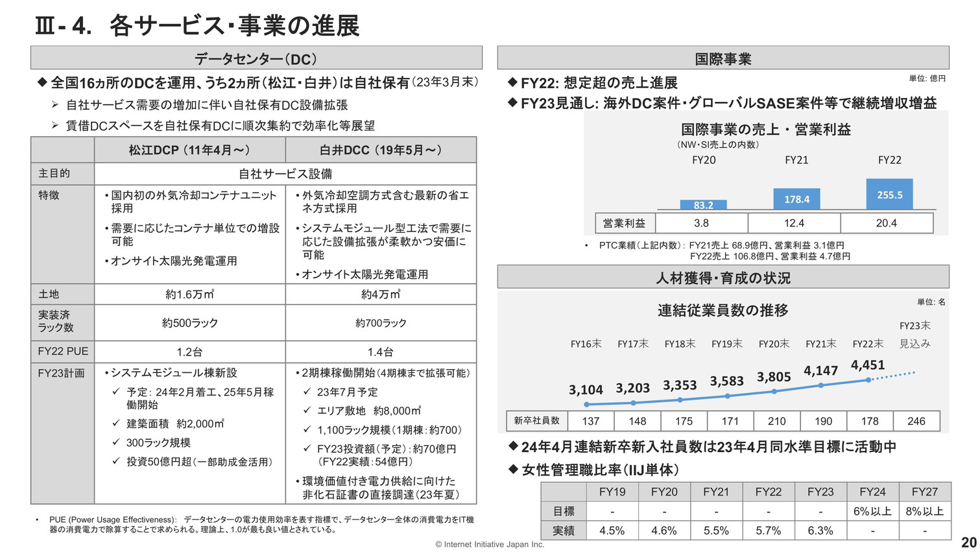Click the 4,451 employee count label
The height and width of the screenshot is (552, 980).
coord(868,365)
